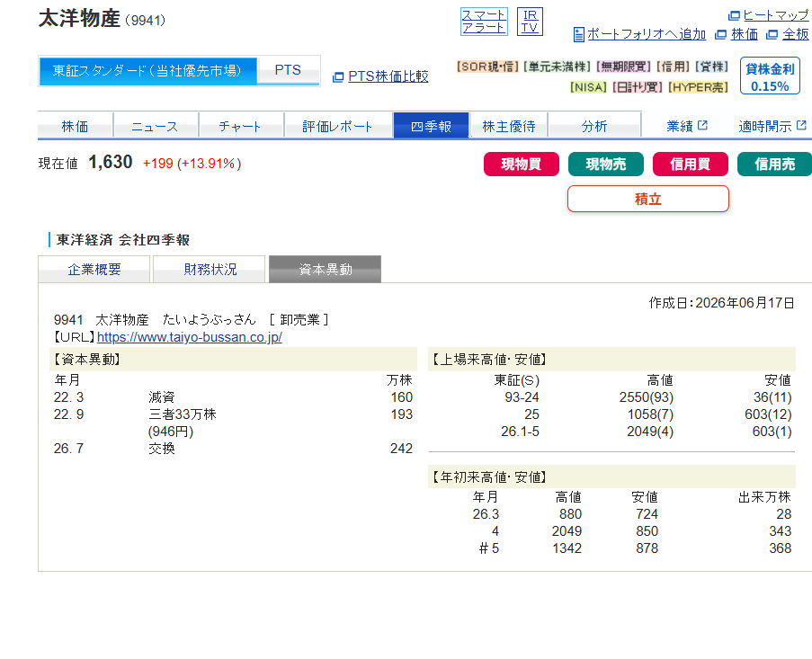812x659 pixels.
Task: Click the 343 volume value
Action: (x=780, y=531)
